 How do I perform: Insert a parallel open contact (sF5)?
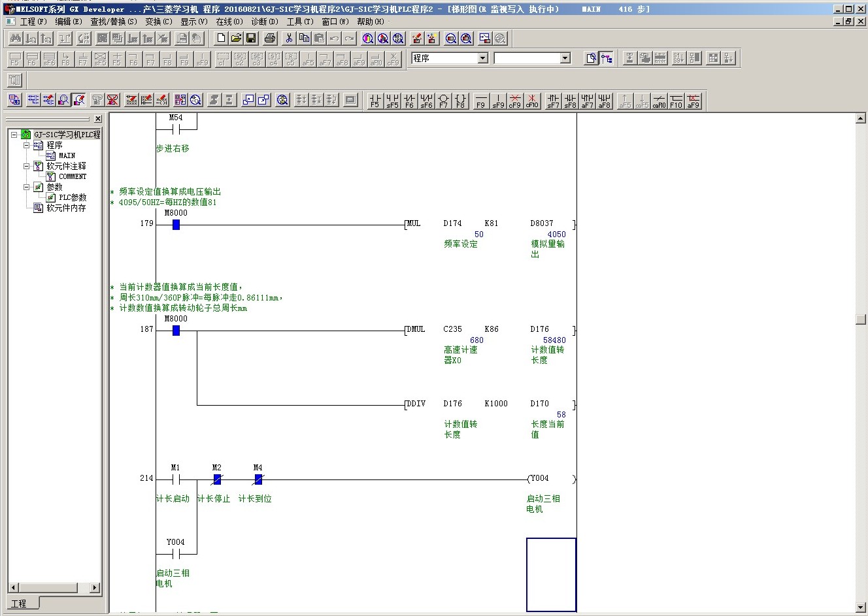[392, 100]
